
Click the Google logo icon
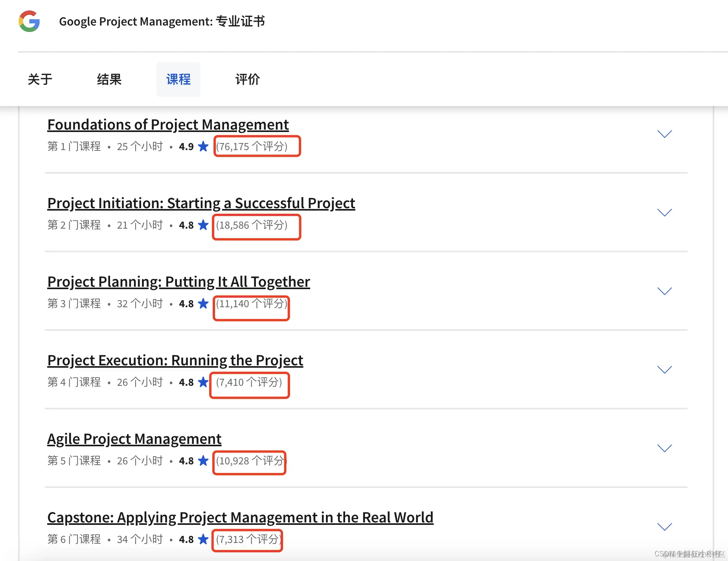29,21
